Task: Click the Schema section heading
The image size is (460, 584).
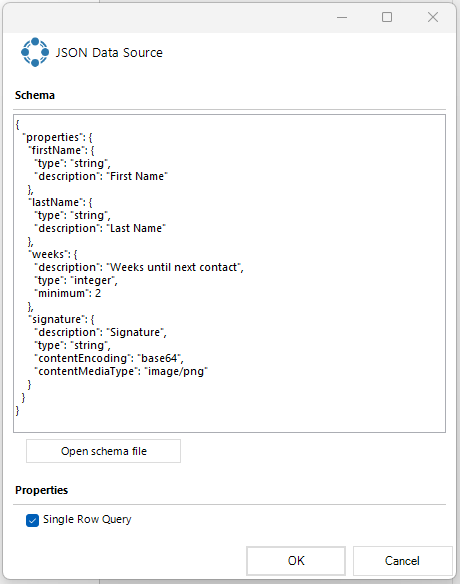Action: [35, 95]
